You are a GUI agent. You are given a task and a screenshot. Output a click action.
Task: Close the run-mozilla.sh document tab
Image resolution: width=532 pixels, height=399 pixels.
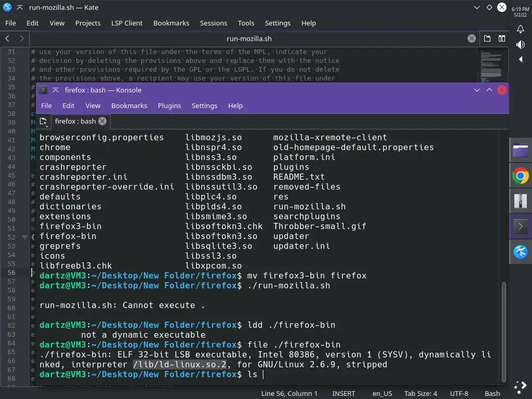(x=471, y=38)
